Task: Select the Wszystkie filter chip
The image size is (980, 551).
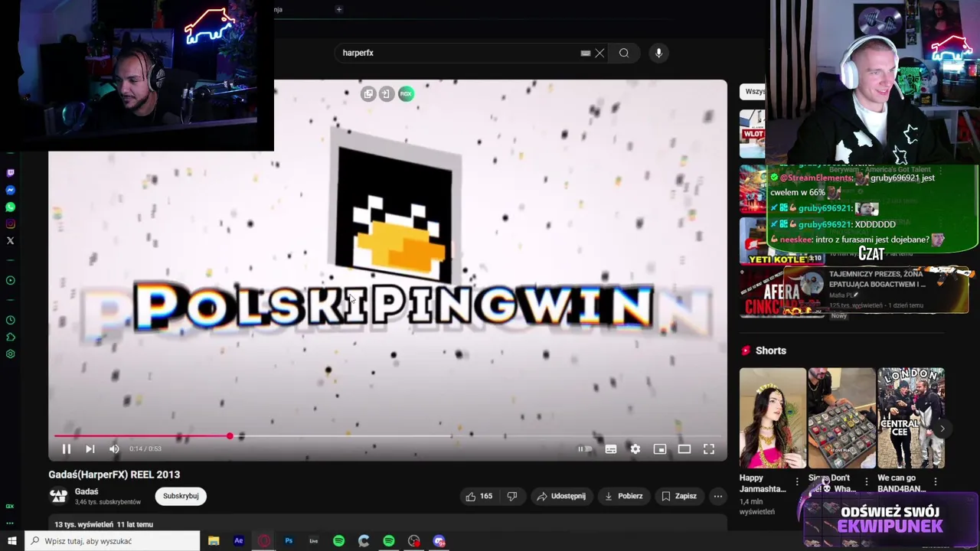Action: pyautogui.click(x=753, y=91)
